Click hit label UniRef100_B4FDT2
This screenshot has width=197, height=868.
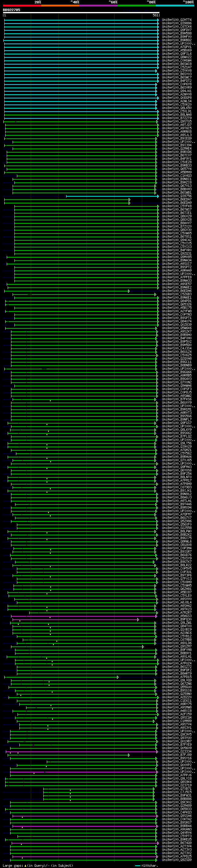click(176, 81)
